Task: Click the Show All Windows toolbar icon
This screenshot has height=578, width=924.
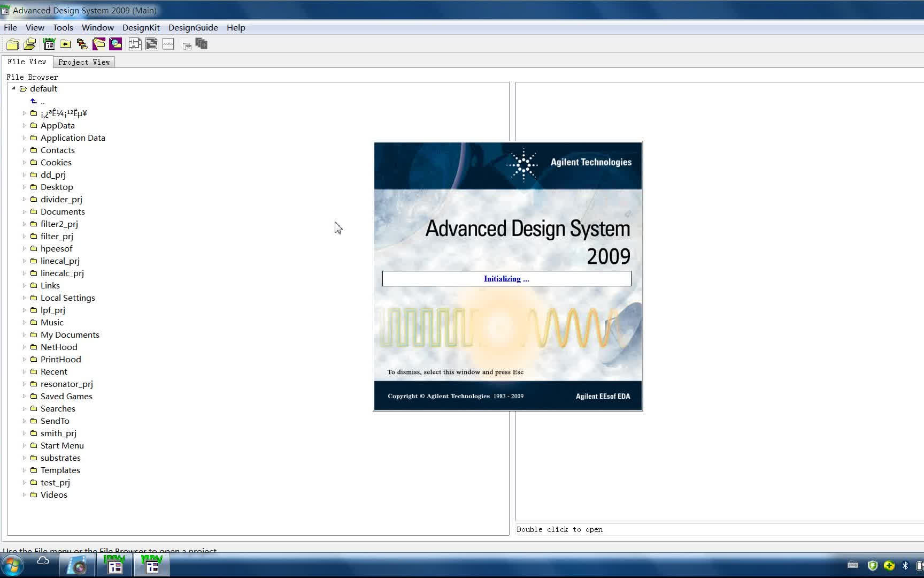Action: click(202, 44)
